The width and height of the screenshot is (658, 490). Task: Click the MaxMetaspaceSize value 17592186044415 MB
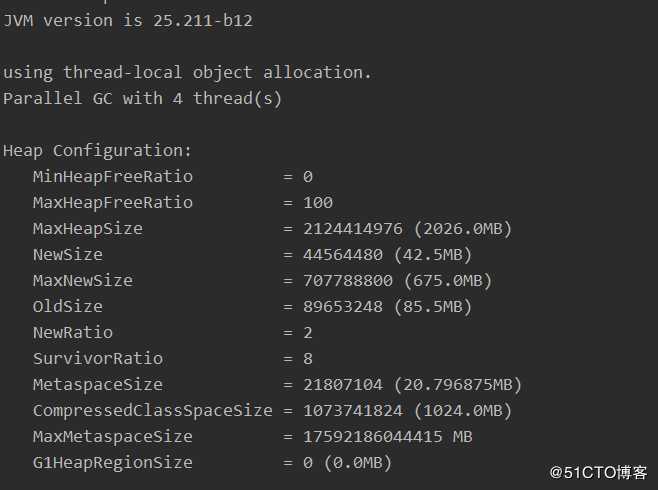tap(387, 436)
